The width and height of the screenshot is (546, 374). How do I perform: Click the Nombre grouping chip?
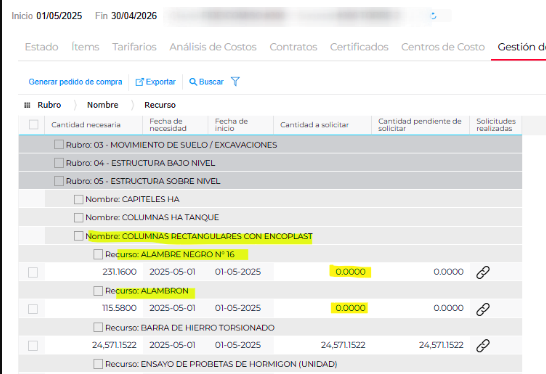103,105
